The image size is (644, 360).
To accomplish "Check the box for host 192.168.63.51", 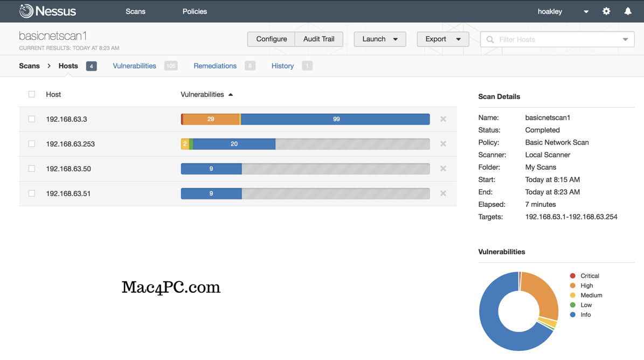I will pos(32,193).
